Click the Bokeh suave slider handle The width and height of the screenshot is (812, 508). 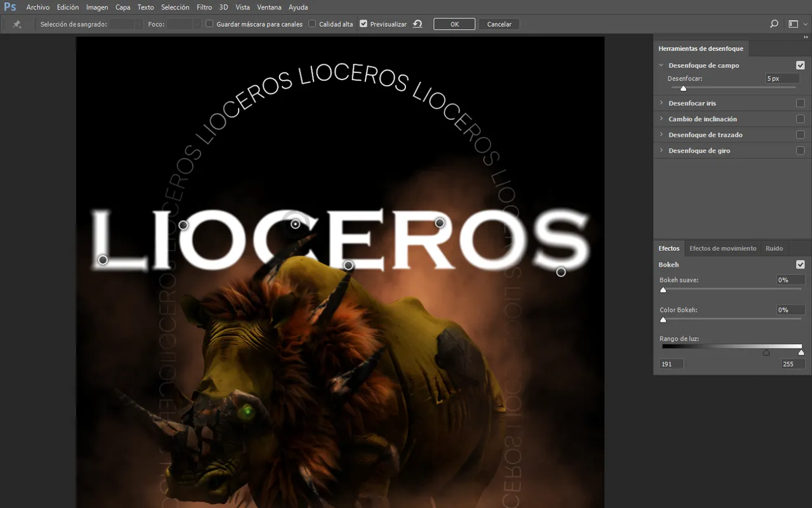(664, 290)
